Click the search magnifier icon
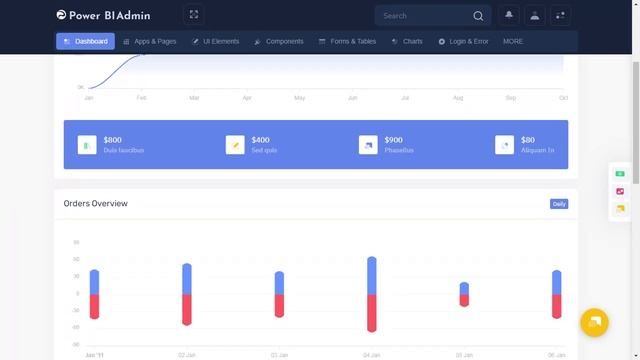This screenshot has width=640, height=360. point(478,16)
